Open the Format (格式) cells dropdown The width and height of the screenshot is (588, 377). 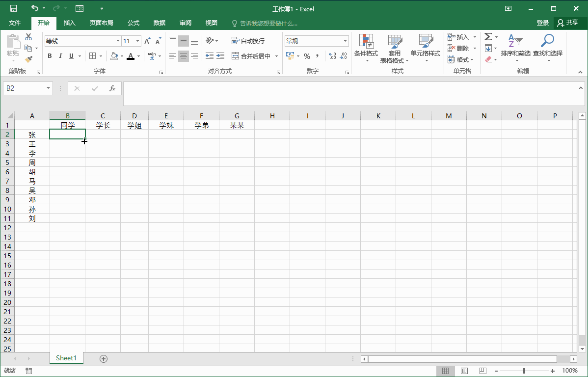(x=460, y=59)
